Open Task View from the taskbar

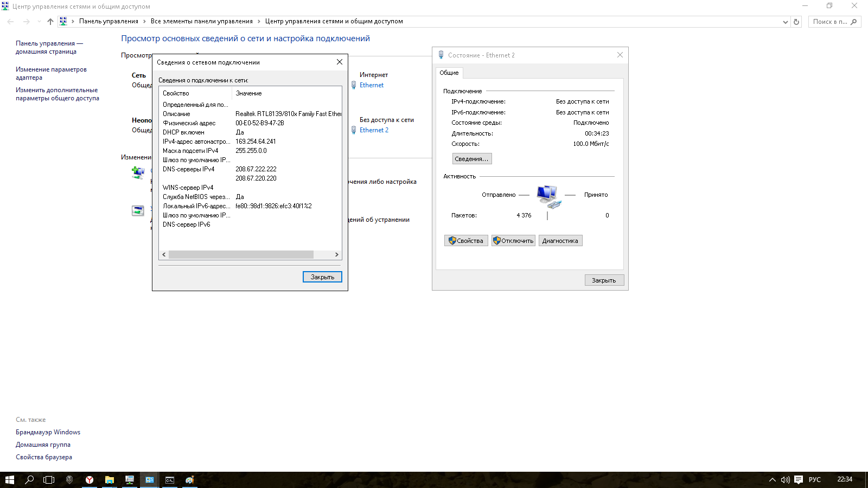point(49,480)
